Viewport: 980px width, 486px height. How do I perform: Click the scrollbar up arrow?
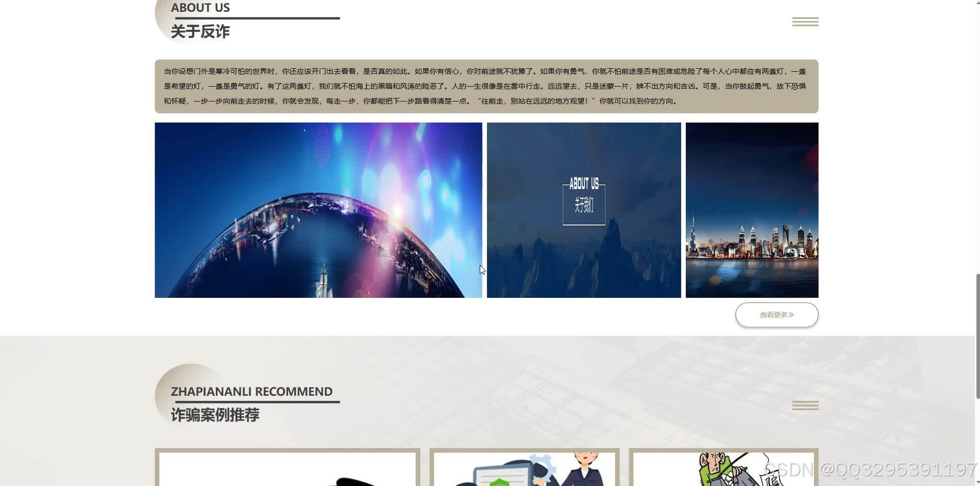point(977,3)
